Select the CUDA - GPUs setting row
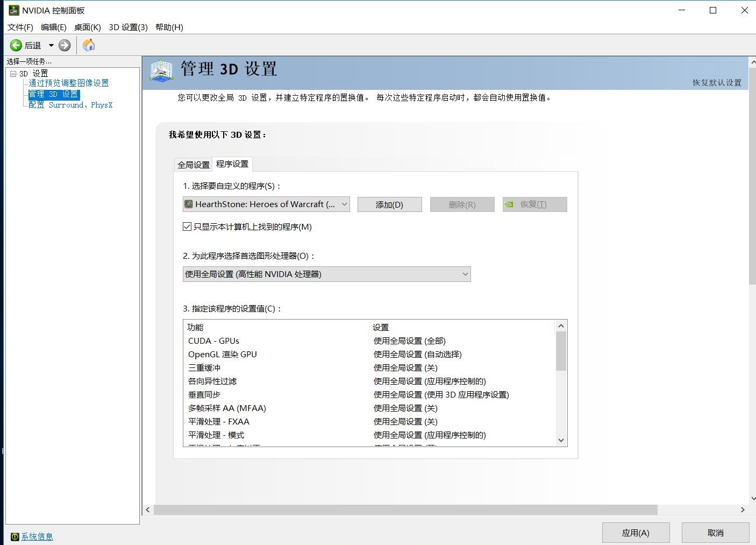Image resolution: width=756 pixels, height=545 pixels. (x=368, y=341)
